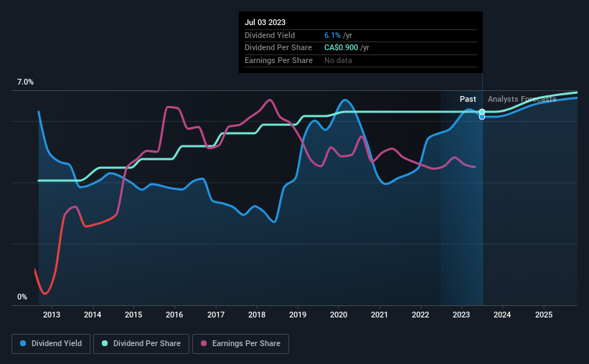This screenshot has height=364, width=589.
Task: Select the 2014 x-axis label
Action: (93, 315)
